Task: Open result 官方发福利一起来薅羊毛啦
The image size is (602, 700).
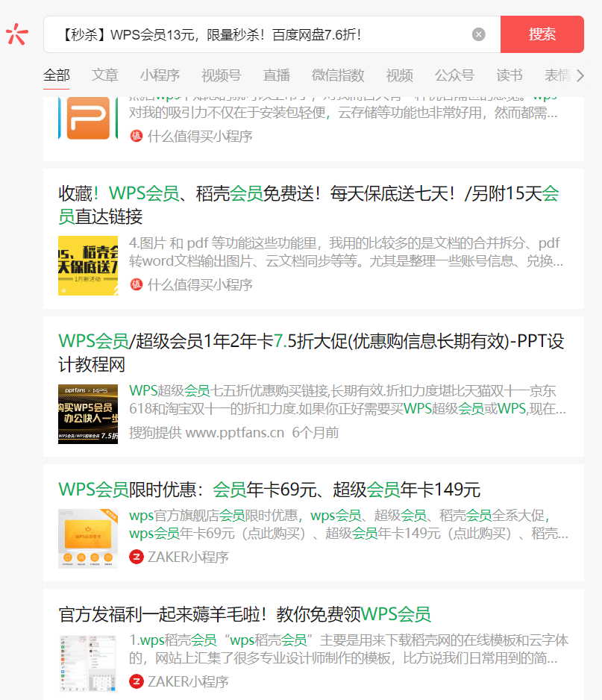Action: pos(245,614)
